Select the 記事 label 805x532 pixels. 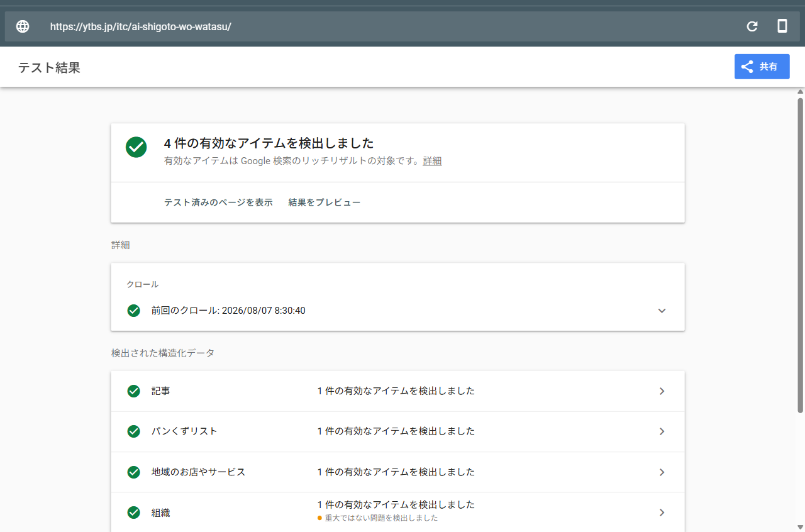(x=161, y=391)
